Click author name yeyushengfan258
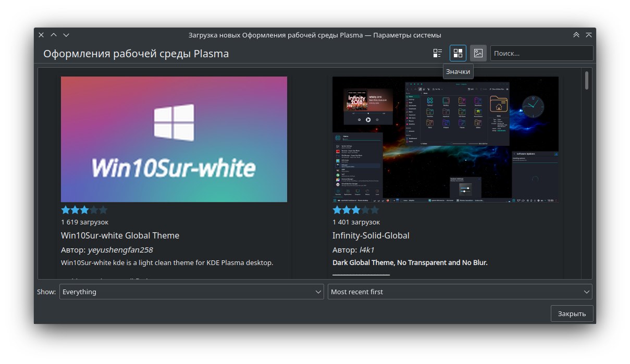Image resolution: width=630 pixels, height=364 pixels. tap(120, 250)
